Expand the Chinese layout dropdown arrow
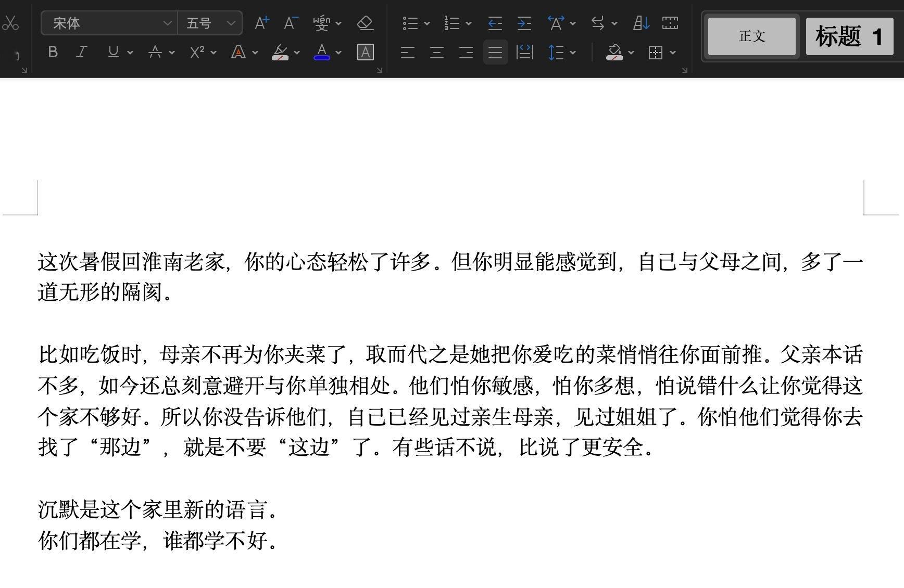This screenshot has height=588, width=904. click(573, 23)
